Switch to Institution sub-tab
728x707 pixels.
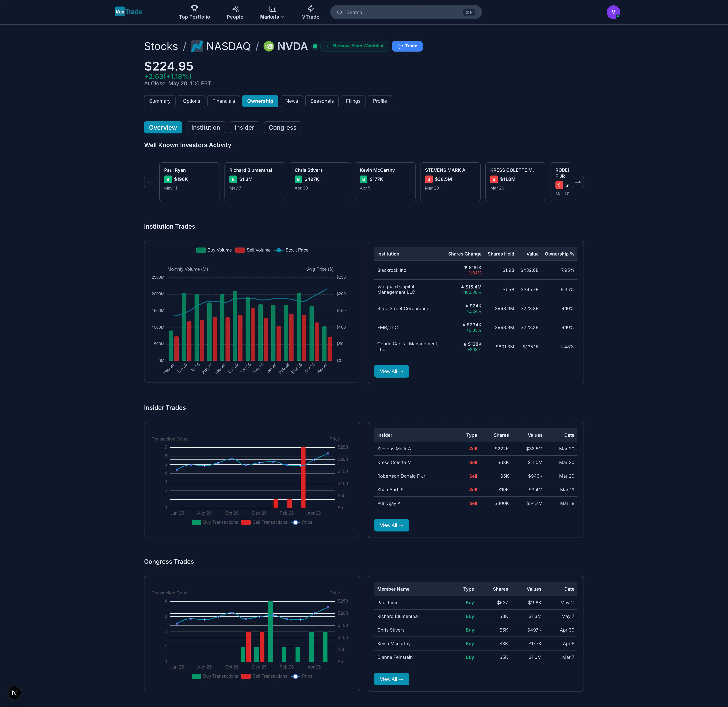(x=205, y=127)
